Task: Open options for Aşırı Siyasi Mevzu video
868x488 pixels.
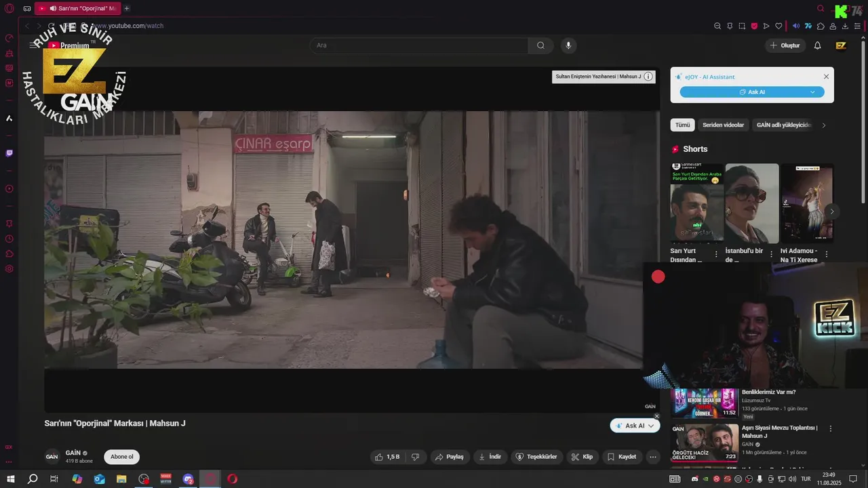Action: (x=830, y=428)
